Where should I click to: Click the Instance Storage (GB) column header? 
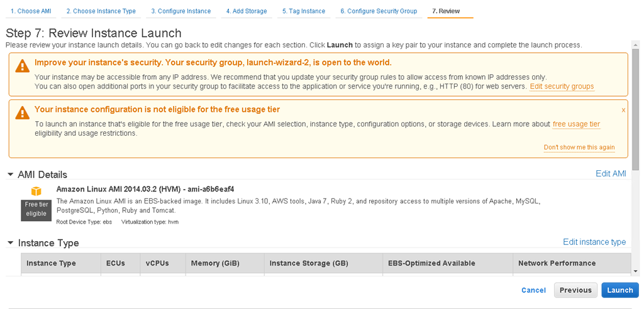[x=324, y=263]
